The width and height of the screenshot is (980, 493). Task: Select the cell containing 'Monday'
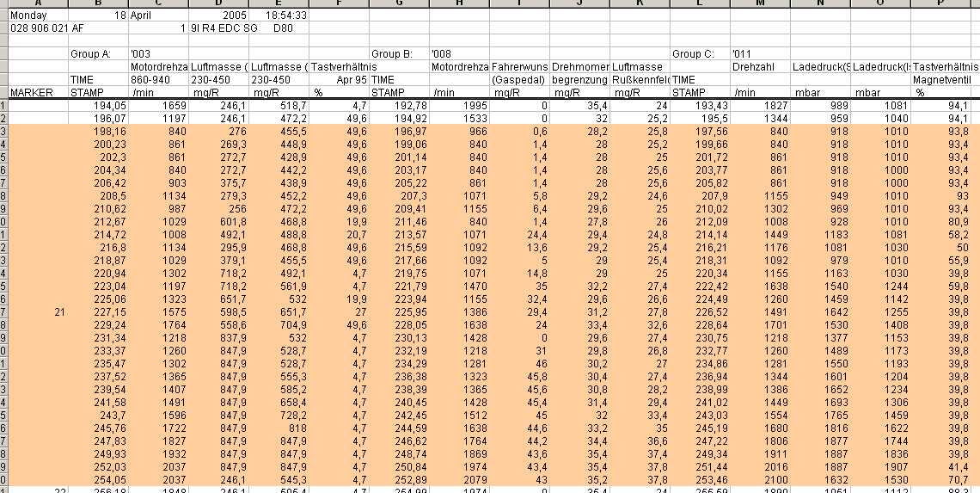point(38,15)
